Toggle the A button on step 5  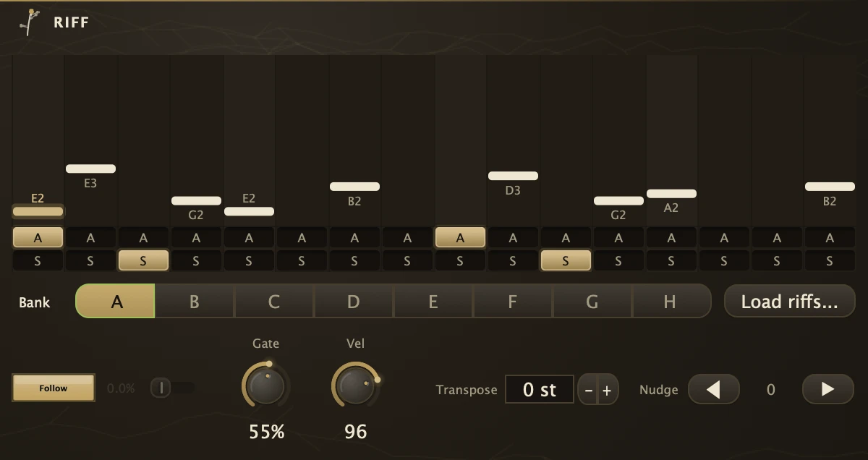point(249,238)
